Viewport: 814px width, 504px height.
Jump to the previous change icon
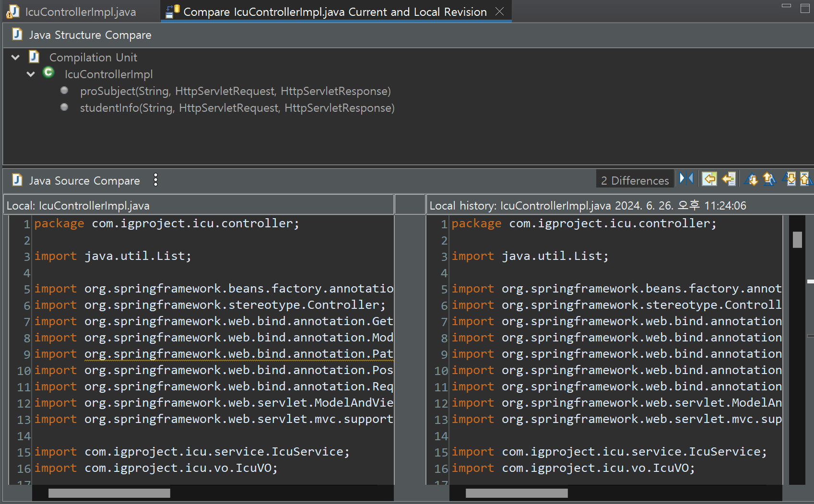click(x=806, y=179)
